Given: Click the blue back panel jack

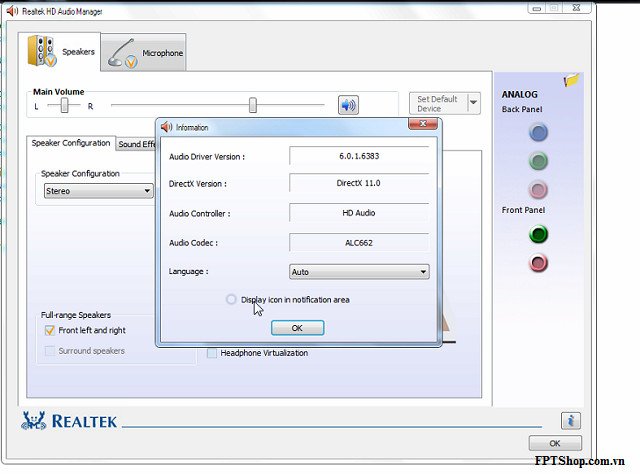Looking at the screenshot, I should point(539,132).
